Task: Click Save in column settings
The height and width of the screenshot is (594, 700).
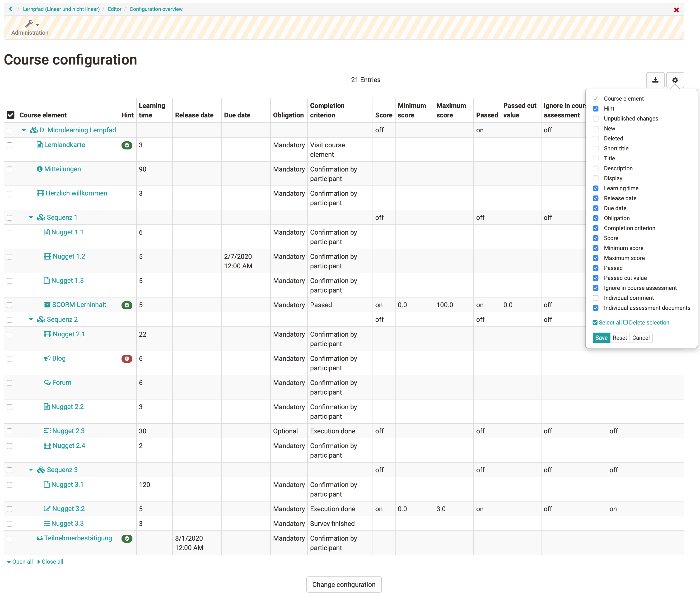Action: pyautogui.click(x=601, y=338)
